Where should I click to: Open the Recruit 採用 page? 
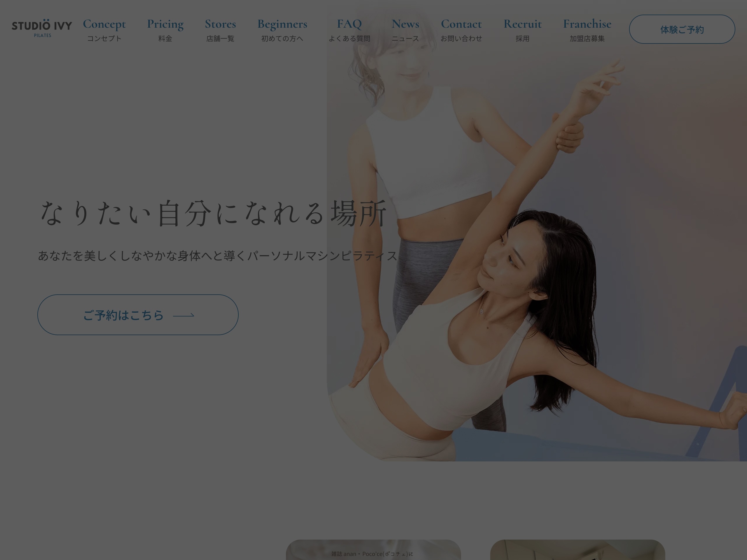[522, 30]
